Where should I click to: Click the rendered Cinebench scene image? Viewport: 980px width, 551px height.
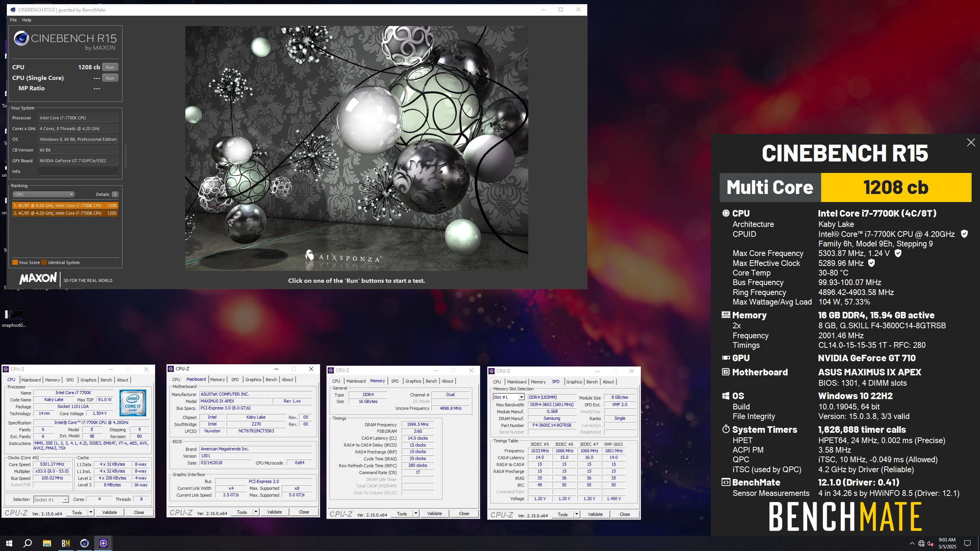(x=357, y=148)
